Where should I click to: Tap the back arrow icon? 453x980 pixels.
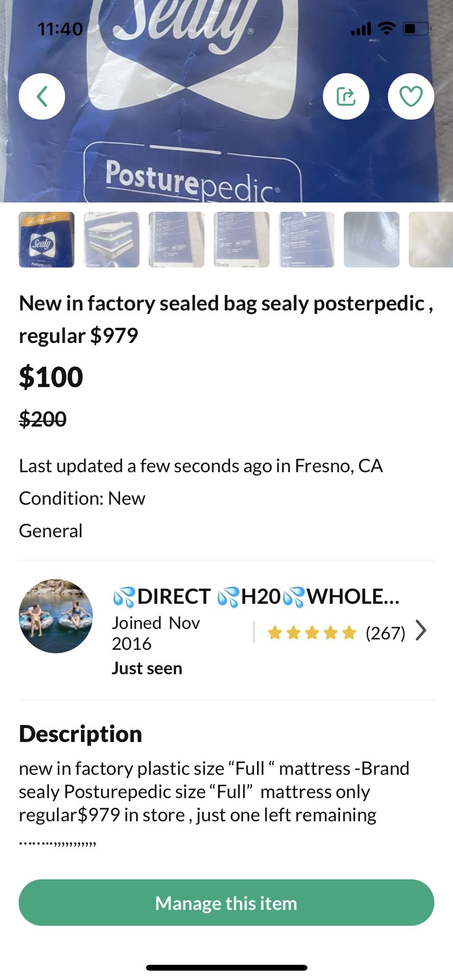[x=42, y=96]
